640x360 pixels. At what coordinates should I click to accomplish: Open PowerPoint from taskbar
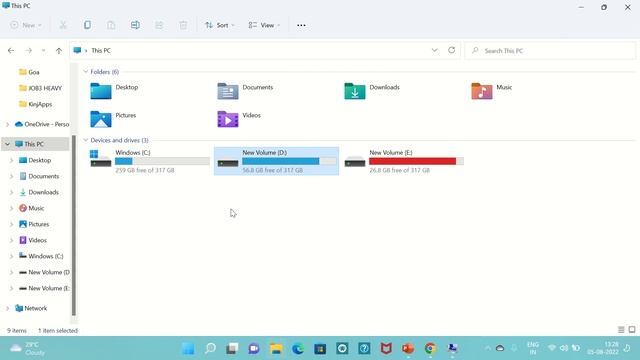tap(408, 349)
